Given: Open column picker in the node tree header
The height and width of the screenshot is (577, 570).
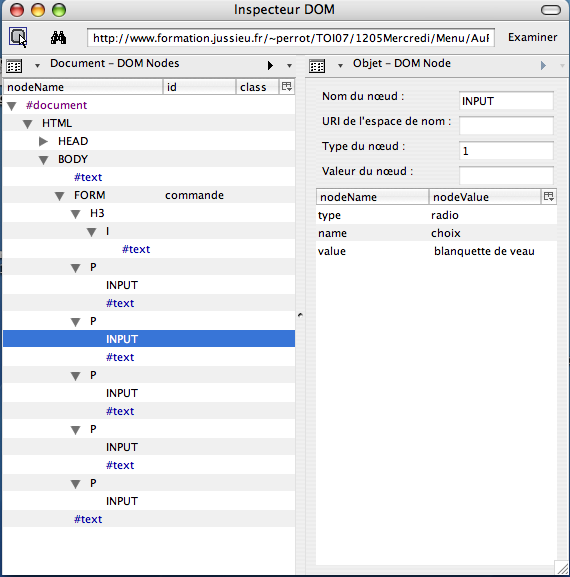Looking at the screenshot, I should [287, 86].
